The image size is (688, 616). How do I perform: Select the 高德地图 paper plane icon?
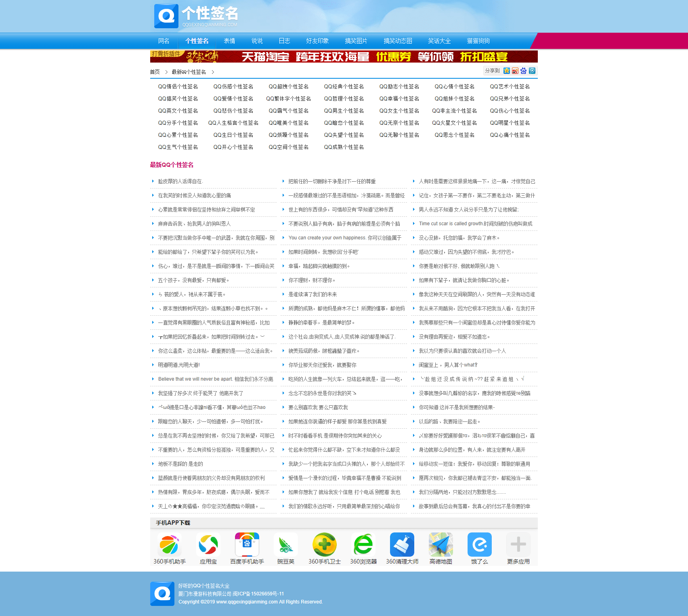click(x=441, y=545)
